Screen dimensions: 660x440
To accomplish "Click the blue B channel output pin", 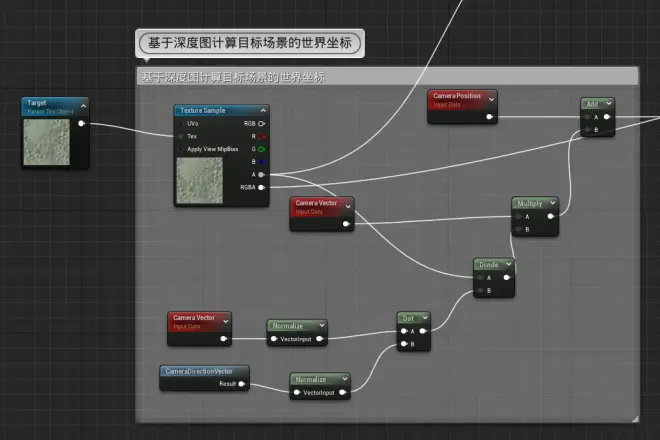I will 262,161.
